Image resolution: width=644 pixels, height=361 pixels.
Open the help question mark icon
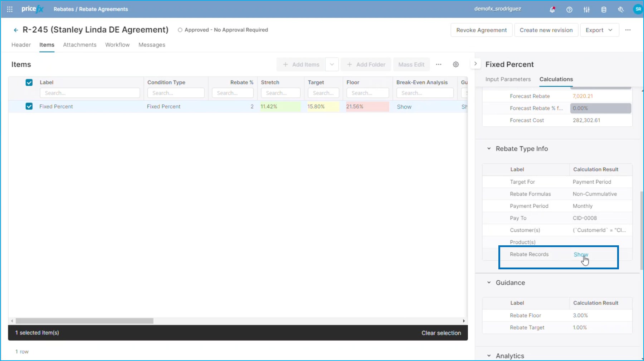(569, 10)
